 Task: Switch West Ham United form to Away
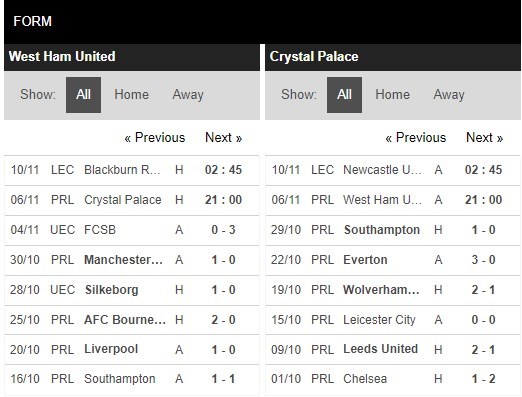(x=188, y=95)
